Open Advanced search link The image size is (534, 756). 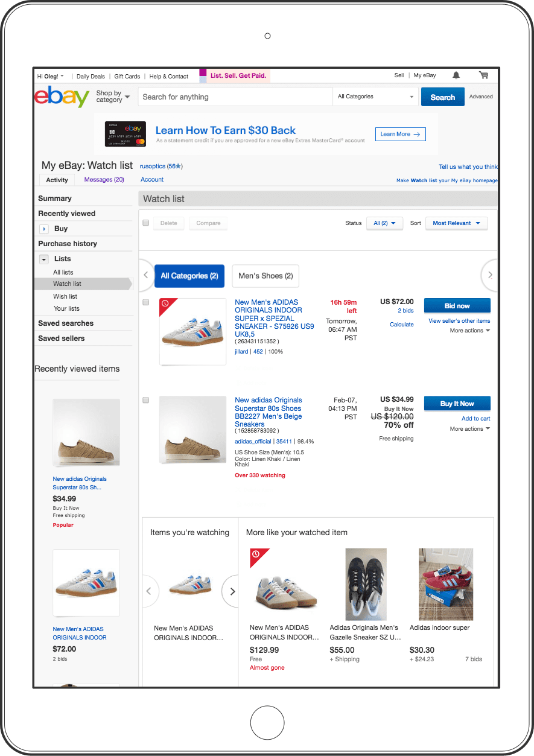481,97
